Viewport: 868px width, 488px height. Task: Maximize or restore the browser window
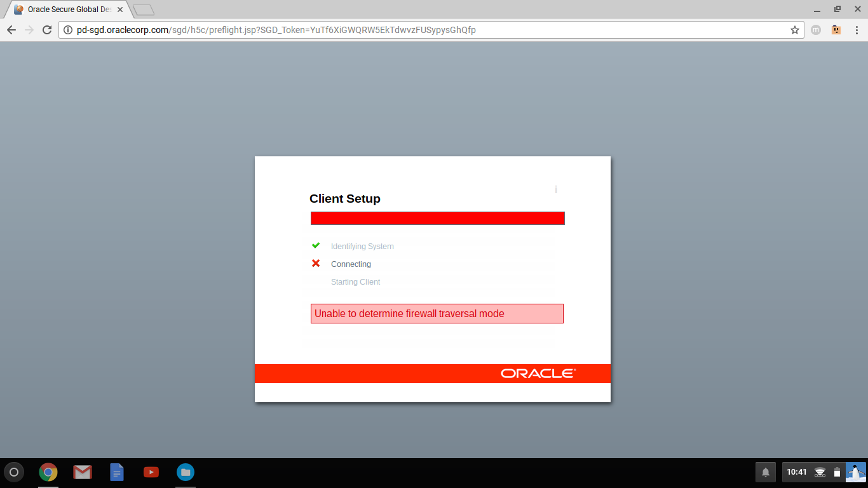[x=837, y=9]
